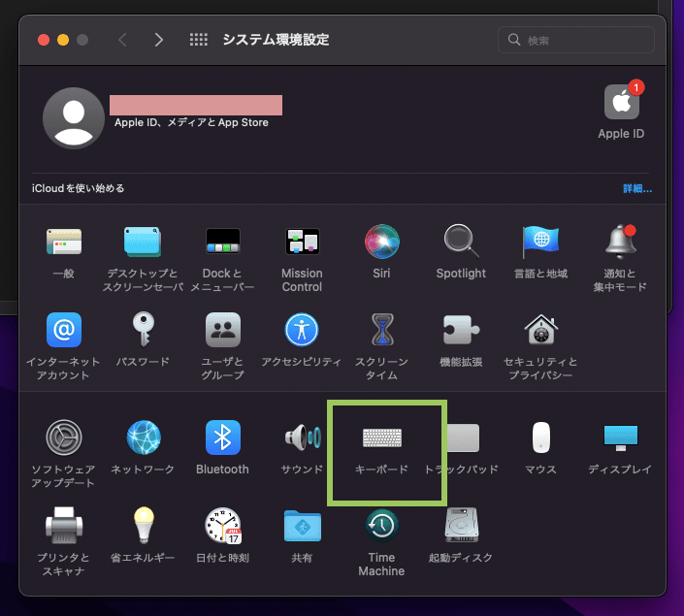Open サウンド speaker preferences
This screenshot has width=684, height=616.
[303, 438]
